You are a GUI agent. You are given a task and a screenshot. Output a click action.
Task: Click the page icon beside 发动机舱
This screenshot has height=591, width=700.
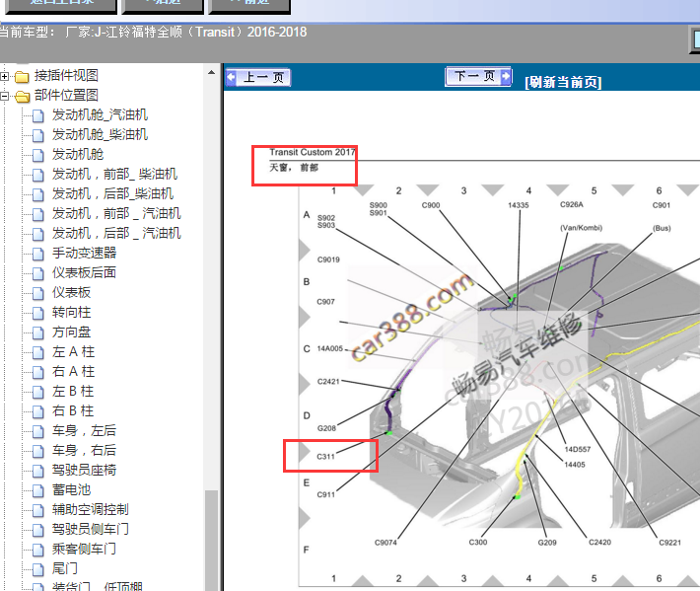tap(38, 155)
